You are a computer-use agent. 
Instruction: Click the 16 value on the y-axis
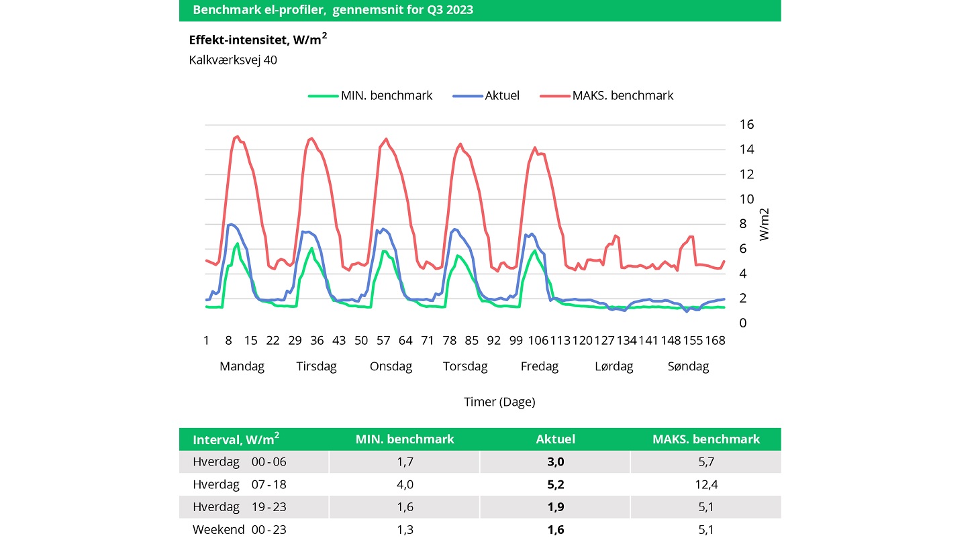(x=748, y=125)
